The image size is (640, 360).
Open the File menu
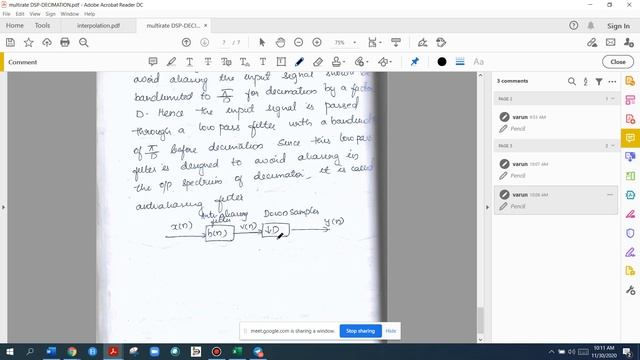click(7, 14)
